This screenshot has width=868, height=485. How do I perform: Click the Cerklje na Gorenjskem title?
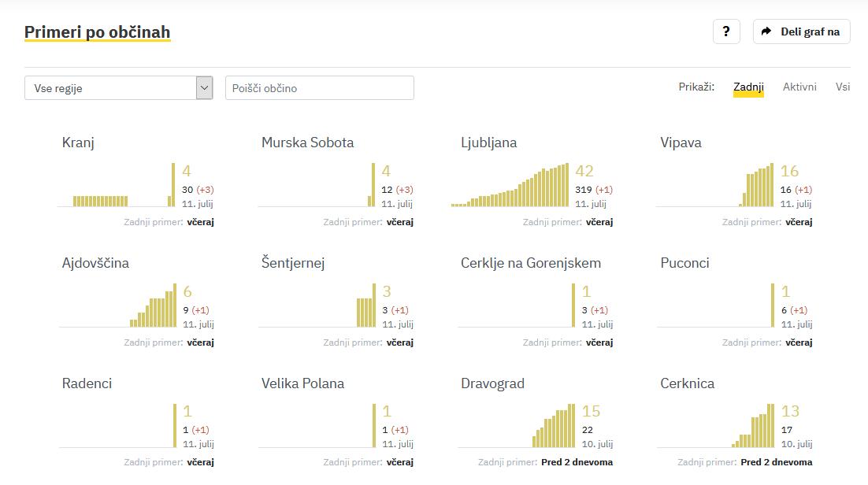pos(531,263)
